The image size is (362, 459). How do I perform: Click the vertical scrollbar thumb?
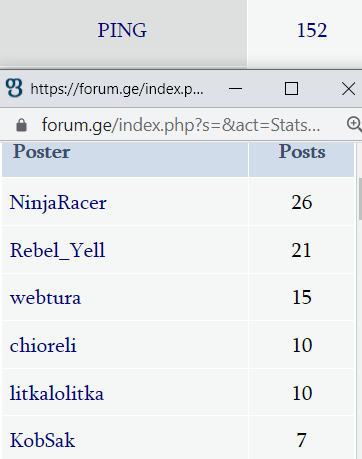360,199
